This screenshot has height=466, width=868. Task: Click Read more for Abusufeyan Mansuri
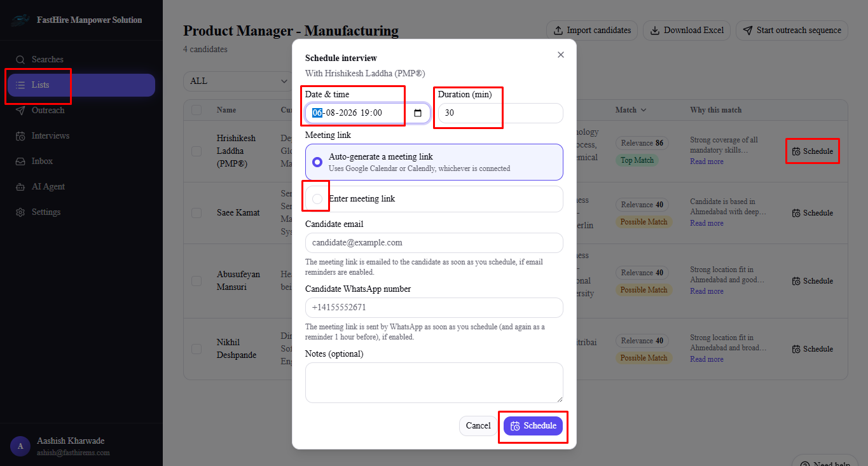click(x=706, y=291)
